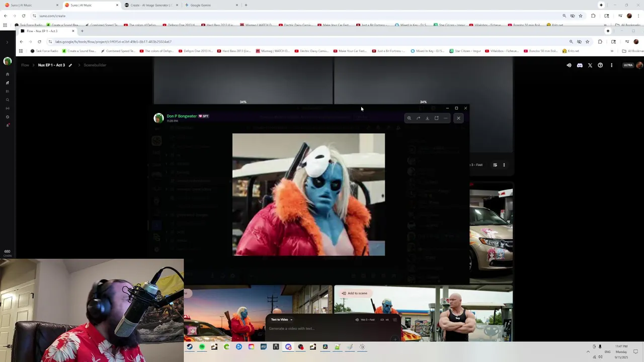Open the Star Citizen - Imgur bookmark in Flow window
Viewport: 644px width, 362px height.
pos(465,51)
